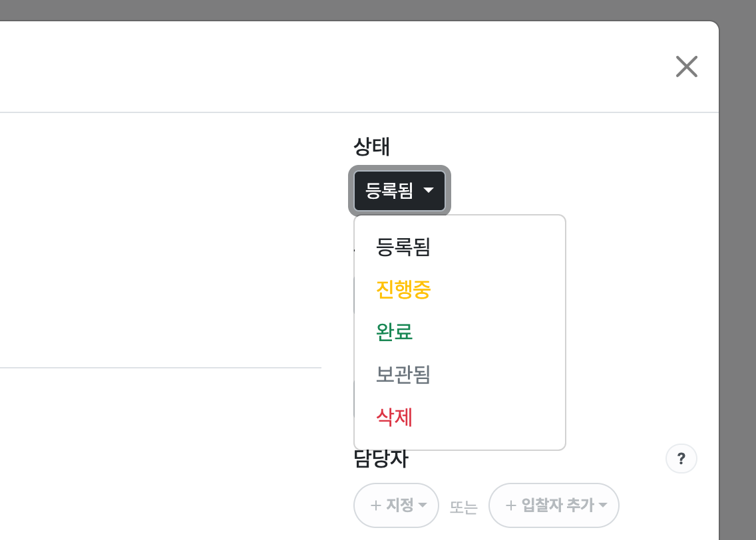Image resolution: width=756 pixels, height=540 pixels.
Task: Expand the caret on + 지정 pill
Action: coord(423,505)
